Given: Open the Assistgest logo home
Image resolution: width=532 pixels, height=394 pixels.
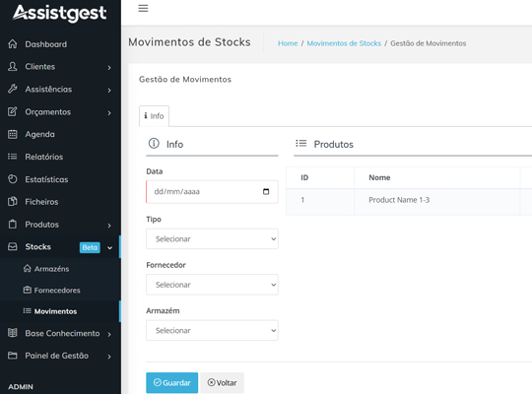Looking at the screenshot, I should [x=60, y=13].
